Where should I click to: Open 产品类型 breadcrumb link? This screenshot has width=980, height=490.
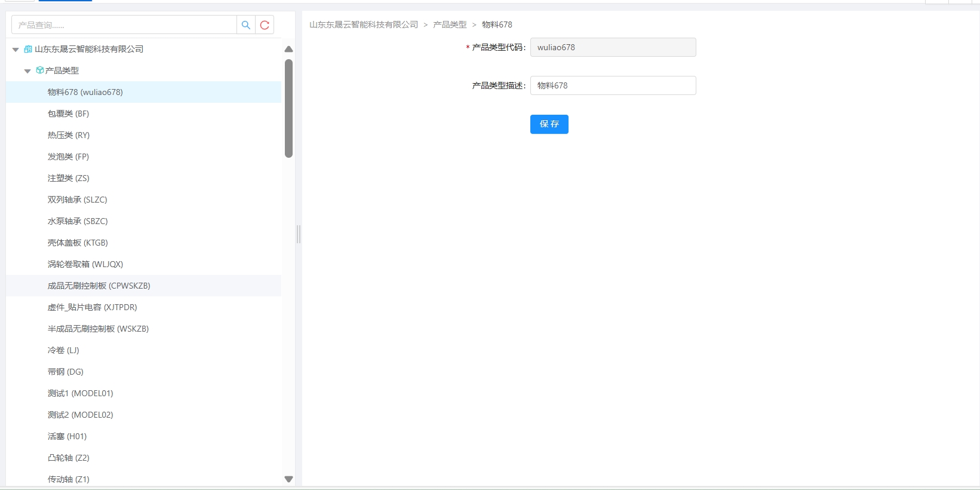[450, 24]
